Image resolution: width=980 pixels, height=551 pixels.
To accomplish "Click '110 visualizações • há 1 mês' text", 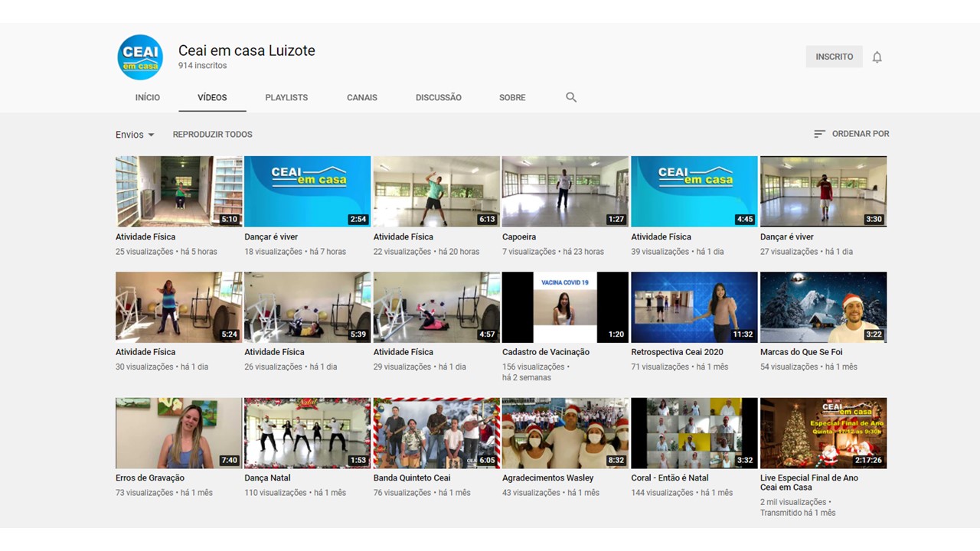I will 295,493.
